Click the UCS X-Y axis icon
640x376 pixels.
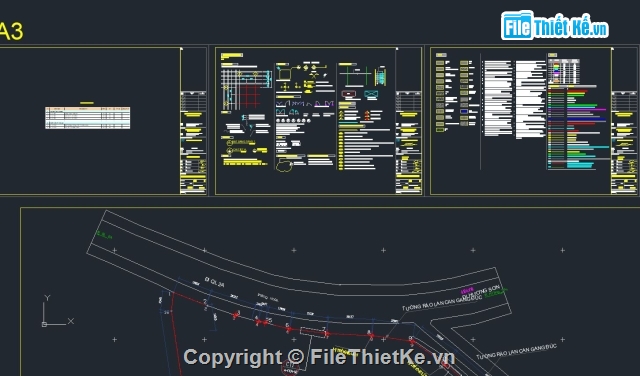pyautogui.click(x=58, y=311)
